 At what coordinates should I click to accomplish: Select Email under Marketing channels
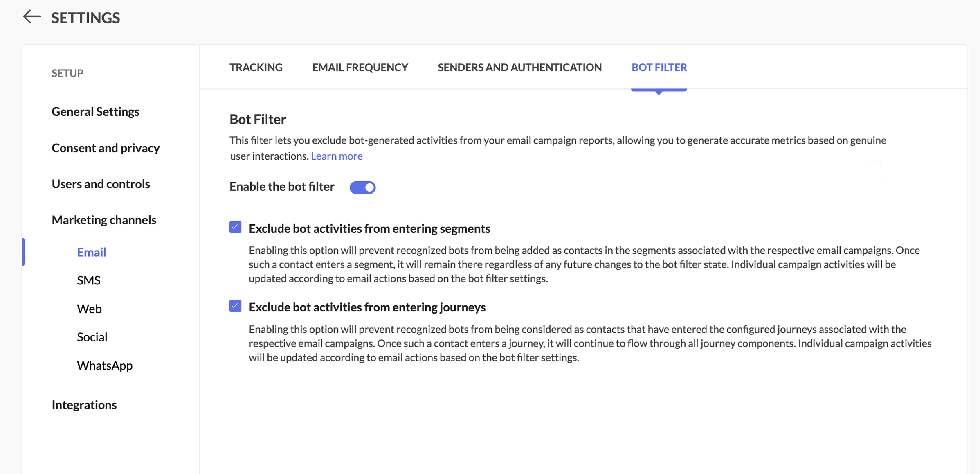(x=92, y=252)
